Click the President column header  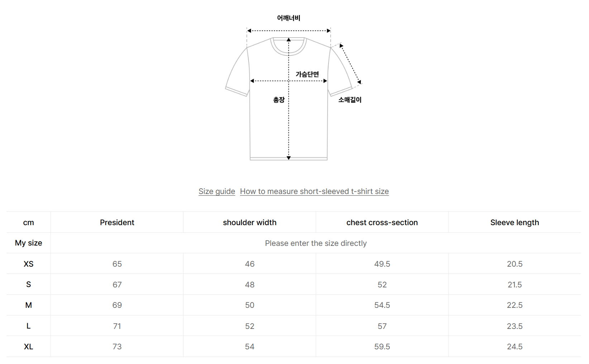pos(117,223)
